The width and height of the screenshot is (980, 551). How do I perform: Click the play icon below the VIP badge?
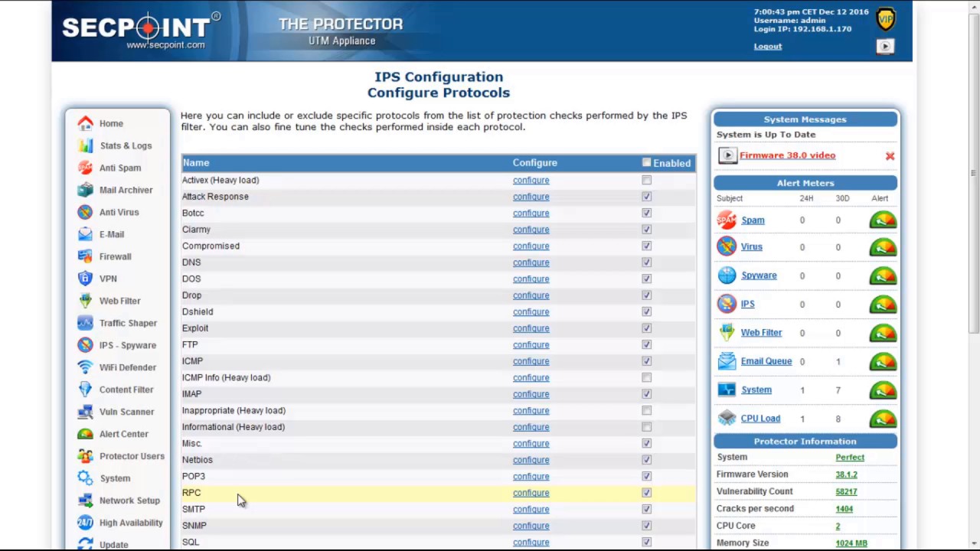(885, 47)
